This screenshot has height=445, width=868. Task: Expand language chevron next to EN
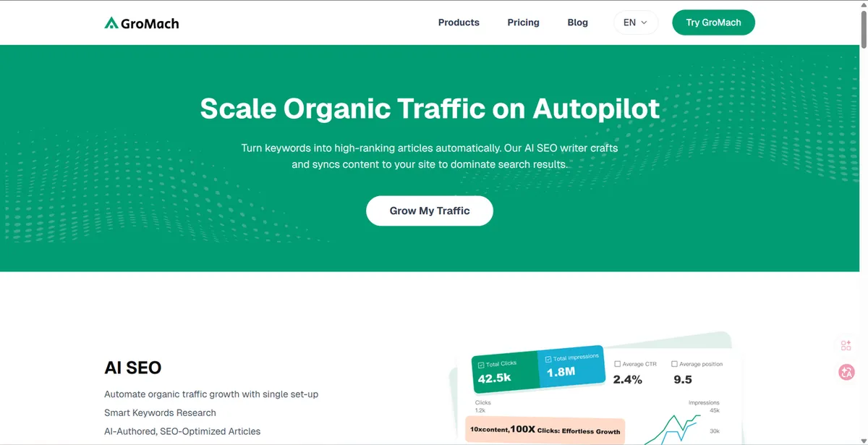tap(644, 22)
